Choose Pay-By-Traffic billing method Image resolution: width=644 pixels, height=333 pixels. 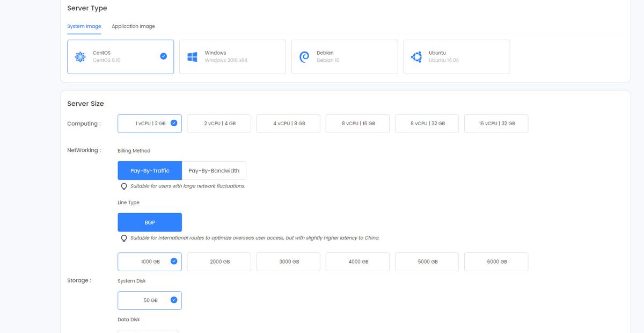click(150, 171)
